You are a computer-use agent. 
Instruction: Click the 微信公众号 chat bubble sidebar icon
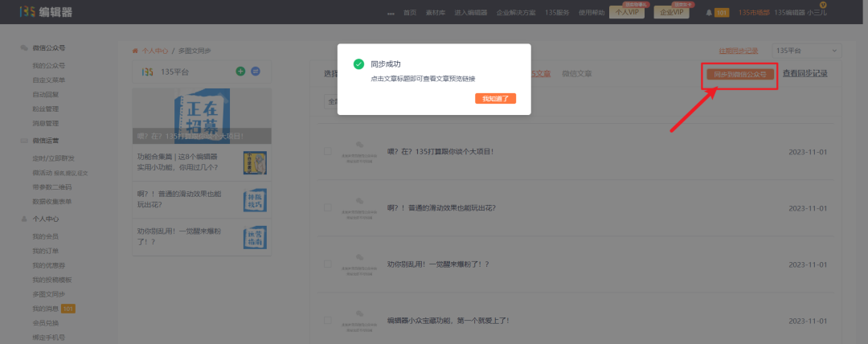(24, 48)
